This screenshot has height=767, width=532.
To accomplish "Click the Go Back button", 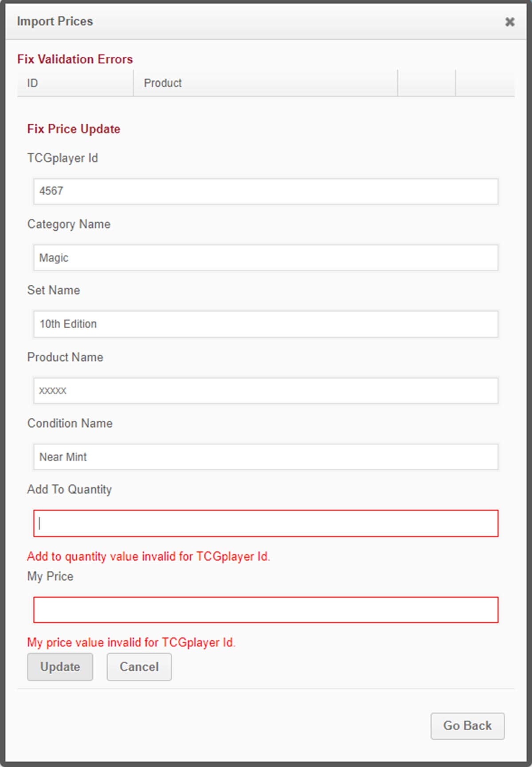I will click(467, 726).
